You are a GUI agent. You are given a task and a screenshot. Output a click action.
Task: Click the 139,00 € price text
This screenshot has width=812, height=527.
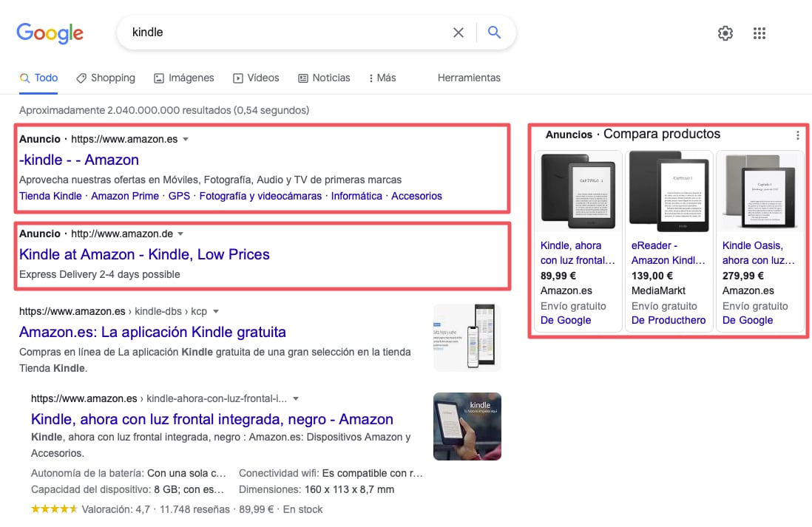click(x=652, y=276)
